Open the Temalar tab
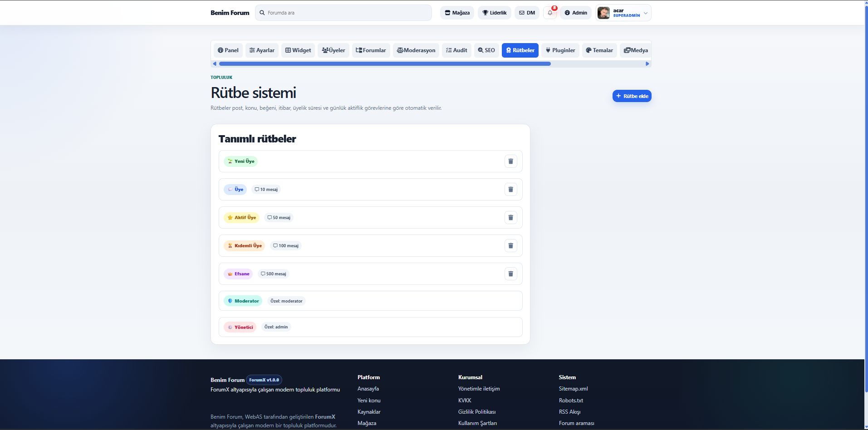The image size is (868, 430). [x=599, y=50]
